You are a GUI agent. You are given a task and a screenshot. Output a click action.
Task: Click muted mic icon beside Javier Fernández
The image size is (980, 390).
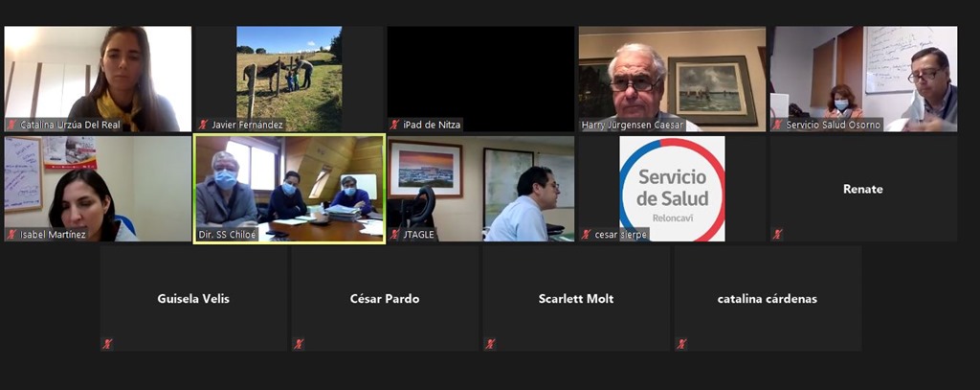[x=203, y=125]
